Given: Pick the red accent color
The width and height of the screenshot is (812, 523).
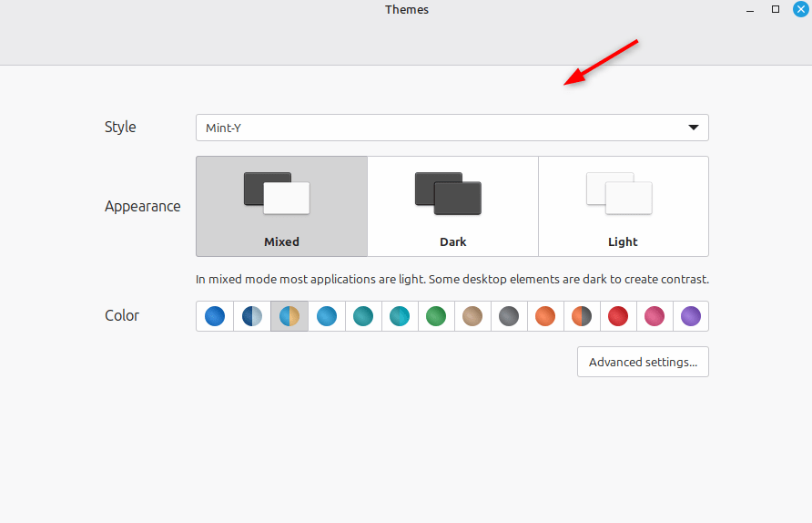Looking at the screenshot, I should pos(618,316).
